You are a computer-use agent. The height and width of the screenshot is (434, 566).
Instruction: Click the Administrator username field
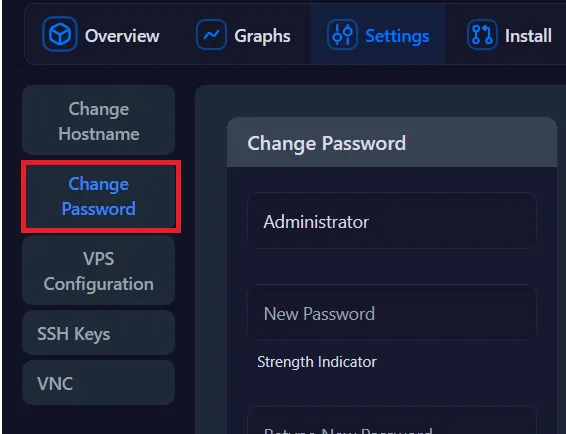[392, 221]
